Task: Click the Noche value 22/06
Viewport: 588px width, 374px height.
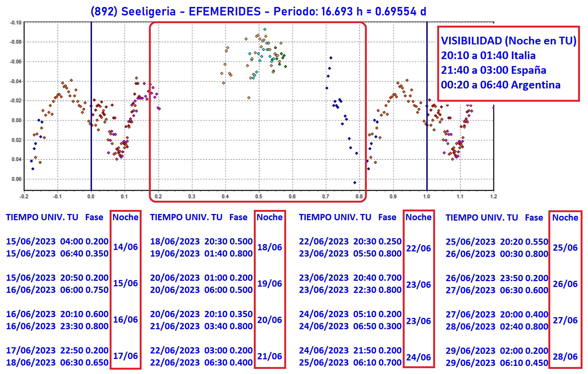Action: coord(419,248)
